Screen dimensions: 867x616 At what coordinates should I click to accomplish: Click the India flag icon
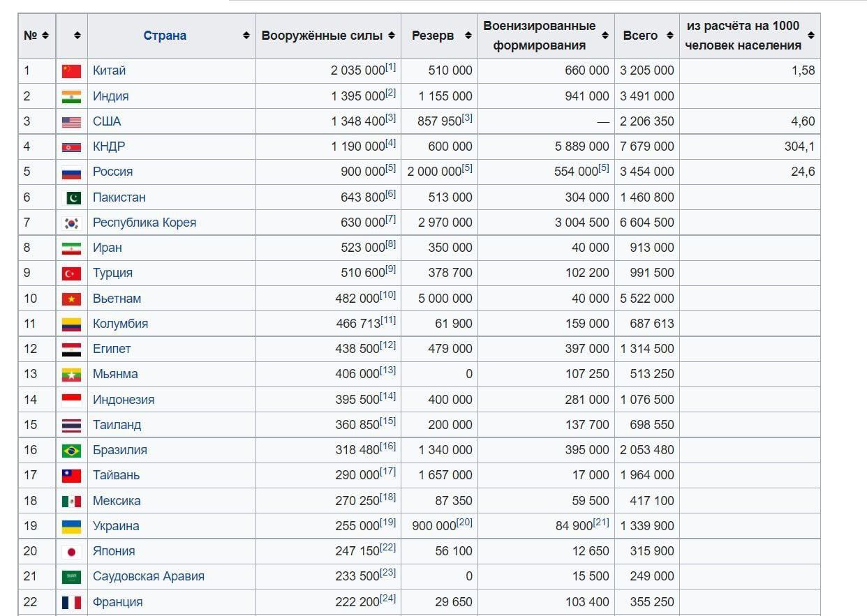click(x=71, y=96)
